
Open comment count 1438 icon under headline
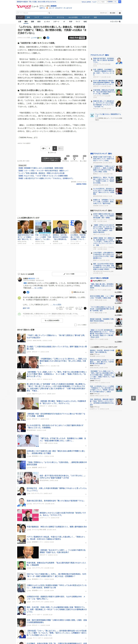coord(34,38)
